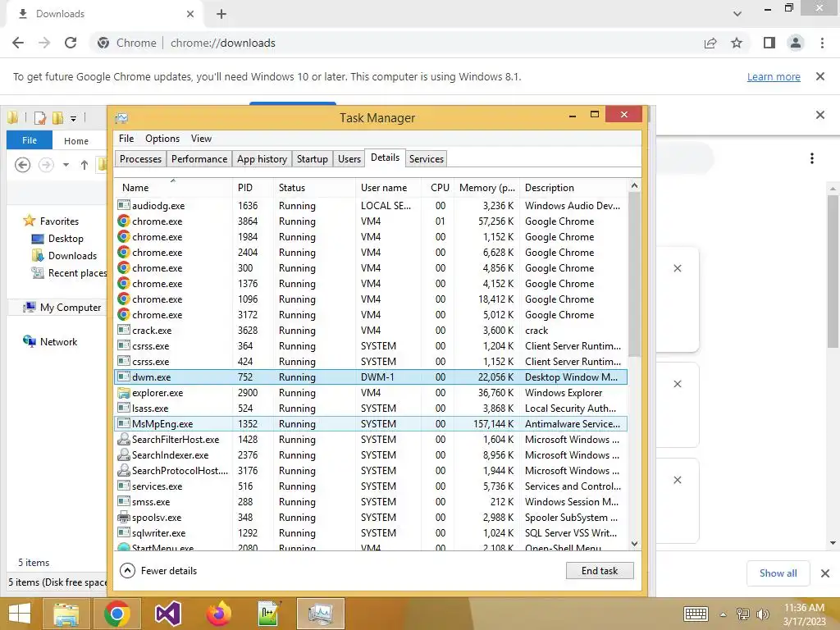Click Chrome back navigation arrow
The width and height of the screenshot is (840, 630).
[x=18, y=43]
